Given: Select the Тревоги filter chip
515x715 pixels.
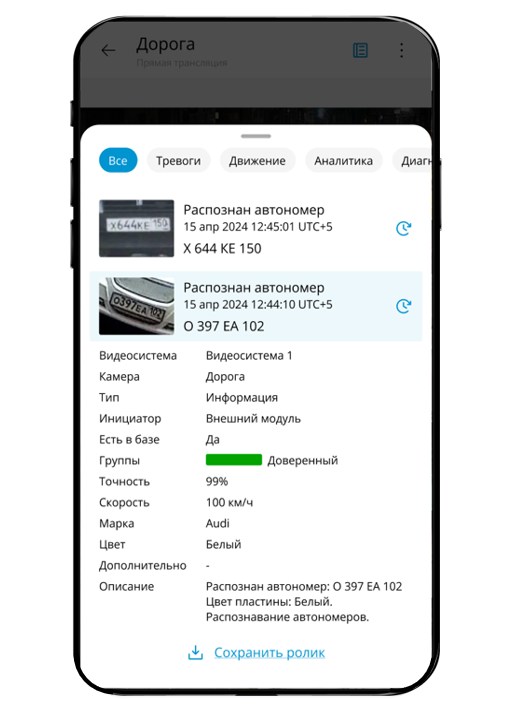Looking at the screenshot, I should [178, 161].
